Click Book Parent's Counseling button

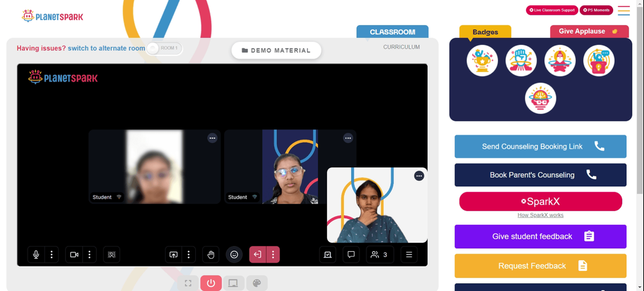540,175
